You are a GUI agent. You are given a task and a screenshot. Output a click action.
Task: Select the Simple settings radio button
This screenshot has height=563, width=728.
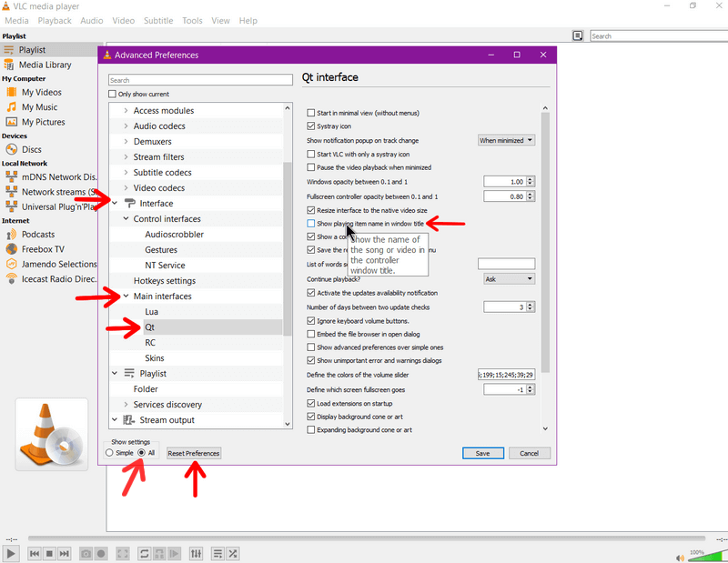109,453
